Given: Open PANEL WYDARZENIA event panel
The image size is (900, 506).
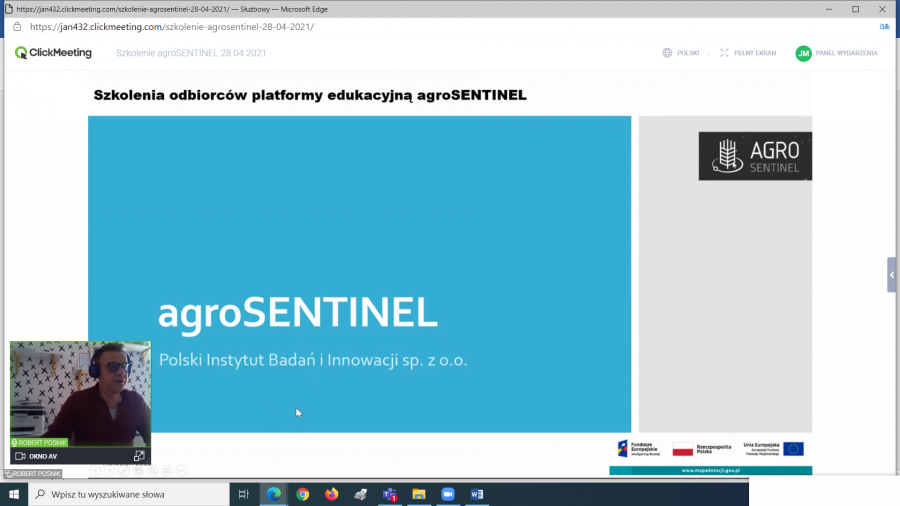Looking at the screenshot, I should tap(846, 53).
